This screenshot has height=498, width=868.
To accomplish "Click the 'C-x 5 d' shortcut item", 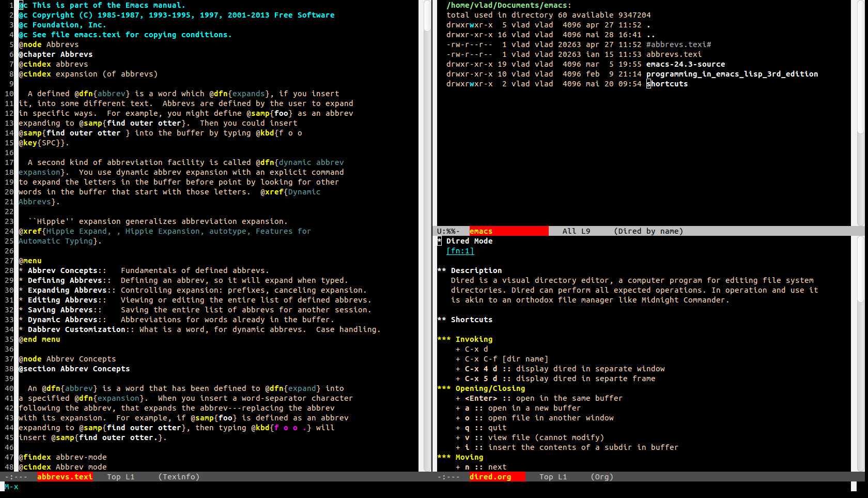I will tap(555, 379).
